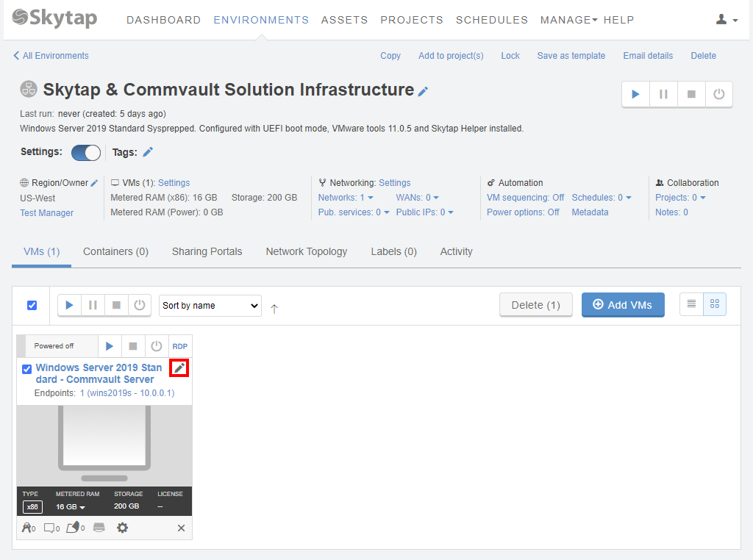This screenshot has width=753, height=560.
Task: Shut down the VM tile stop icon
Action: pyautogui.click(x=133, y=346)
